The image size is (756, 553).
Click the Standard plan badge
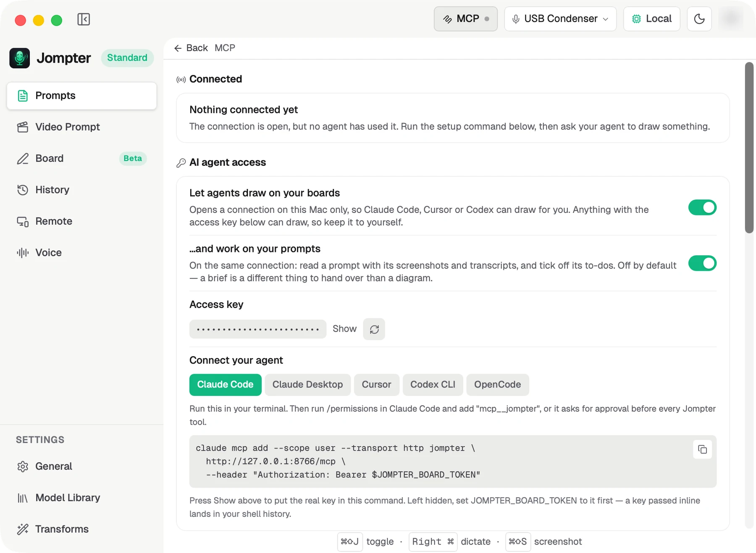[127, 58]
